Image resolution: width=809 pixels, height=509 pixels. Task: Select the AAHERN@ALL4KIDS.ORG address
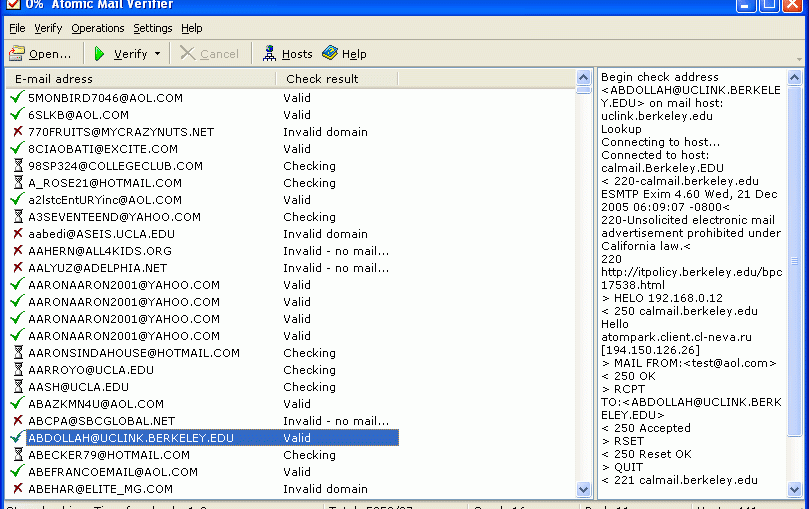tap(100, 251)
